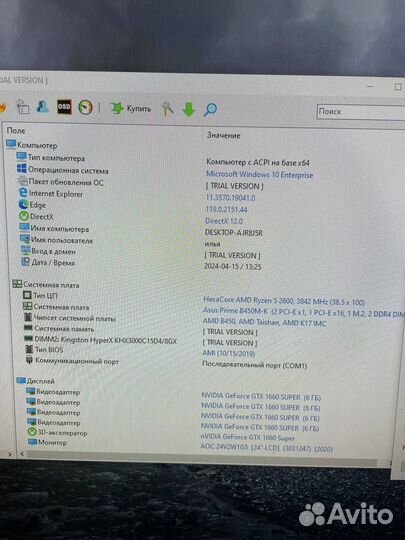Open the Microsoft Windows 10 Enterprise link

[x=260, y=175]
